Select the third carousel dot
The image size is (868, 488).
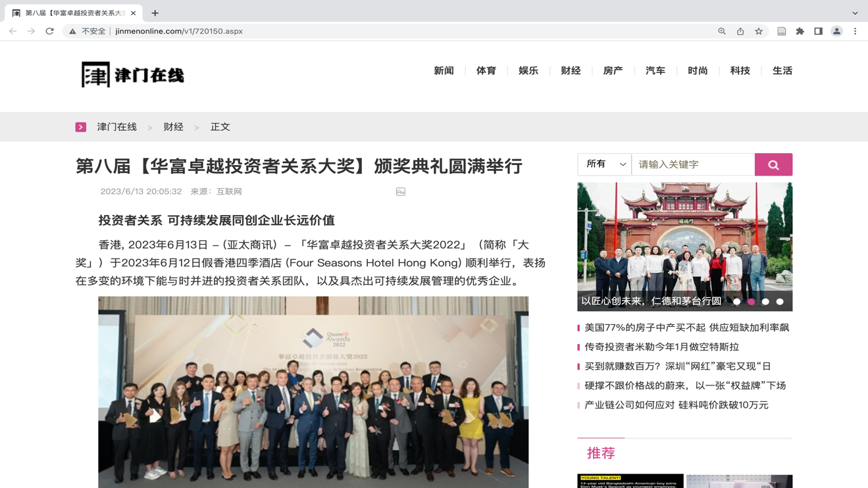tap(765, 302)
